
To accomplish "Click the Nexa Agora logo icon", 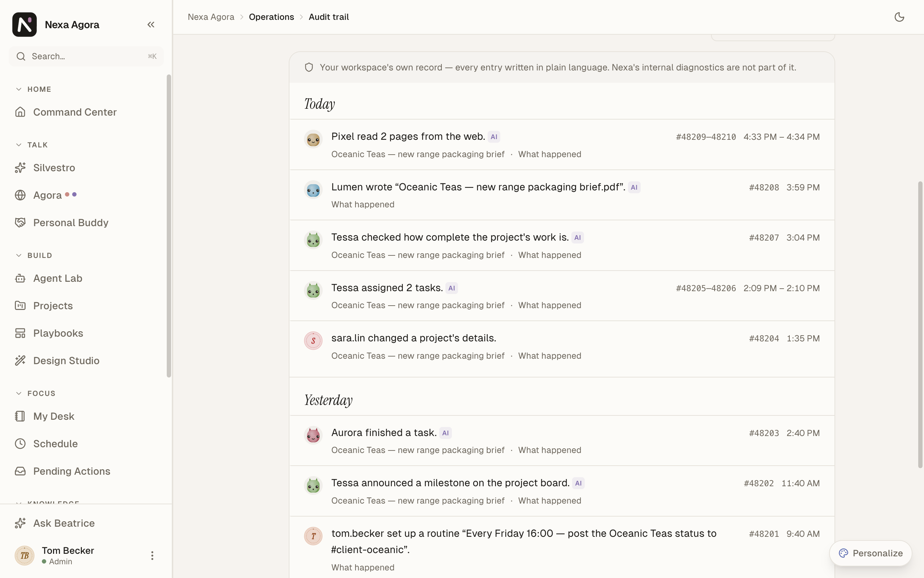I will pos(25,25).
